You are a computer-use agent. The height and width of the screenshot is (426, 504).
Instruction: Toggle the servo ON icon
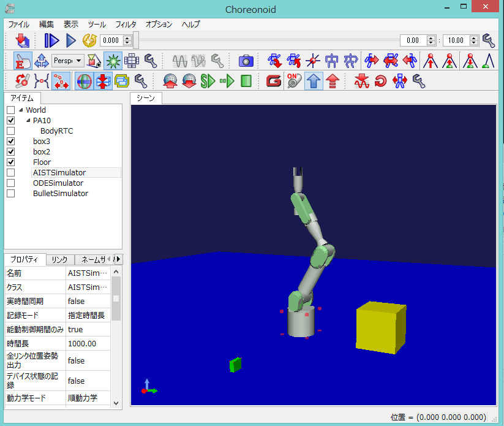pyautogui.click(x=295, y=81)
